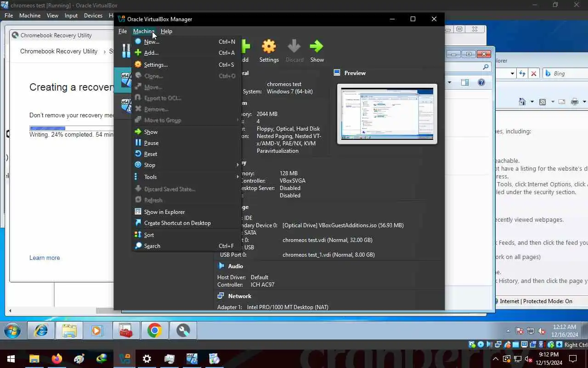Choose Reset in the Machine menu

[x=186, y=154]
